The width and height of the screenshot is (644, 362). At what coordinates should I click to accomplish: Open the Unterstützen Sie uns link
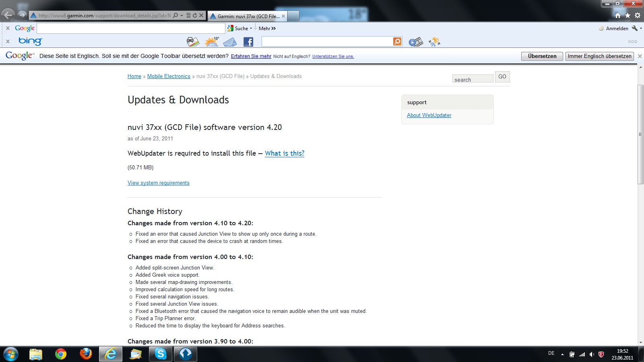(x=333, y=56)
